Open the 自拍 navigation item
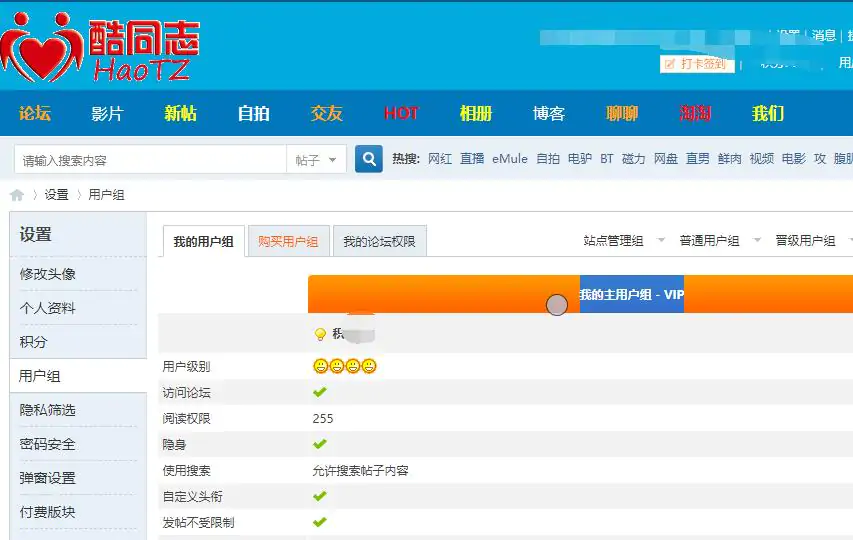This screenshot has height=540, width=853. coord(254,113)
